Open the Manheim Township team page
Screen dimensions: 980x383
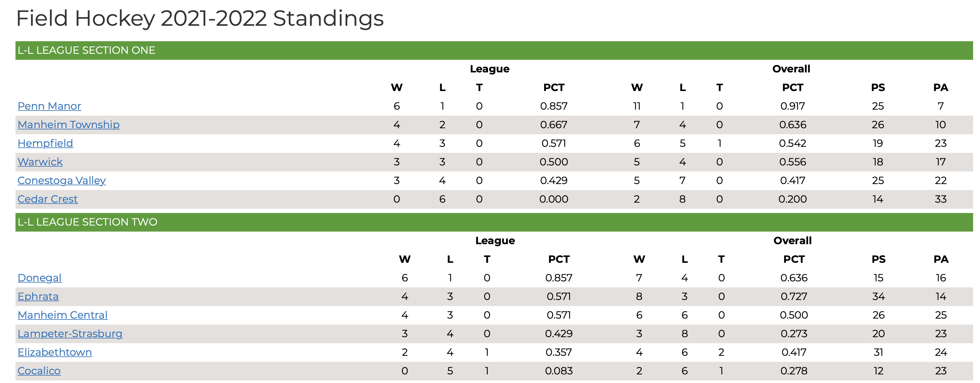[x=69, y=125]
